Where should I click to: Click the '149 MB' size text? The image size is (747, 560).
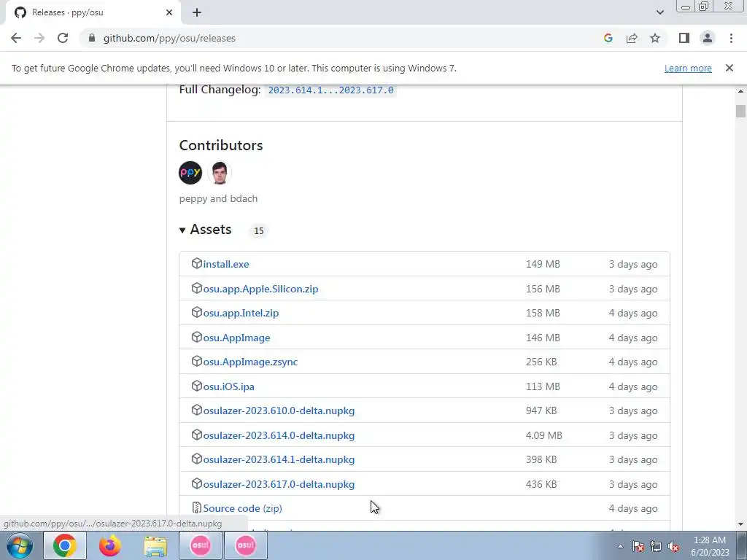pos(543,264)
